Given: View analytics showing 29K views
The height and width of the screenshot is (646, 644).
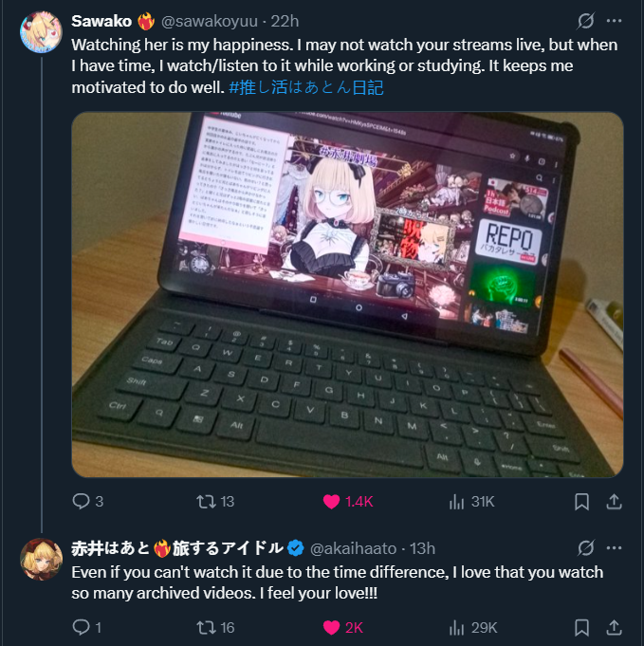Looking at the screenshot, I should point(456,628).
